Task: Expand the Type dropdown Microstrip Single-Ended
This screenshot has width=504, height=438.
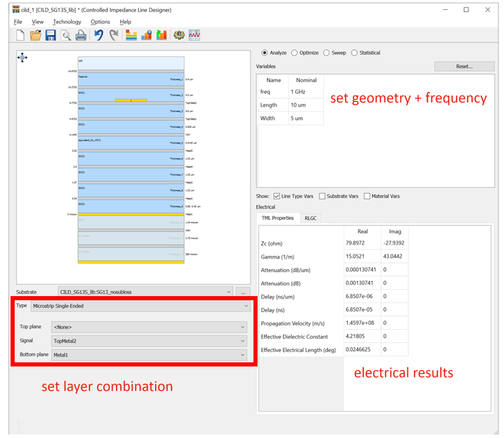Action: 140,306
